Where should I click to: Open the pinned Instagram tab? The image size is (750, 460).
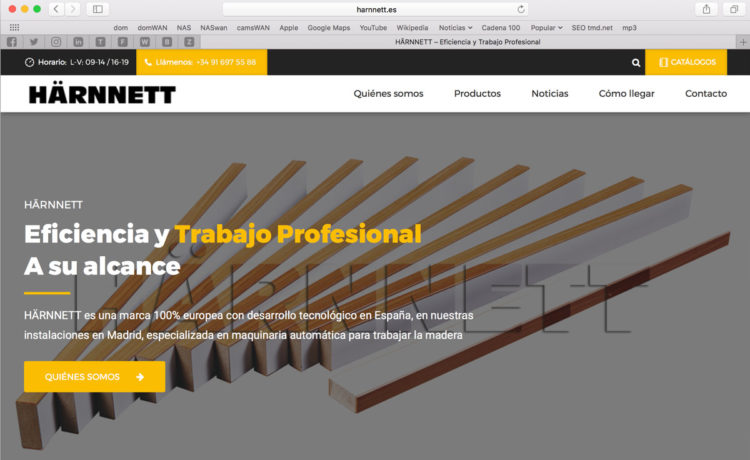pyautogui.click(x=56, y=42)
